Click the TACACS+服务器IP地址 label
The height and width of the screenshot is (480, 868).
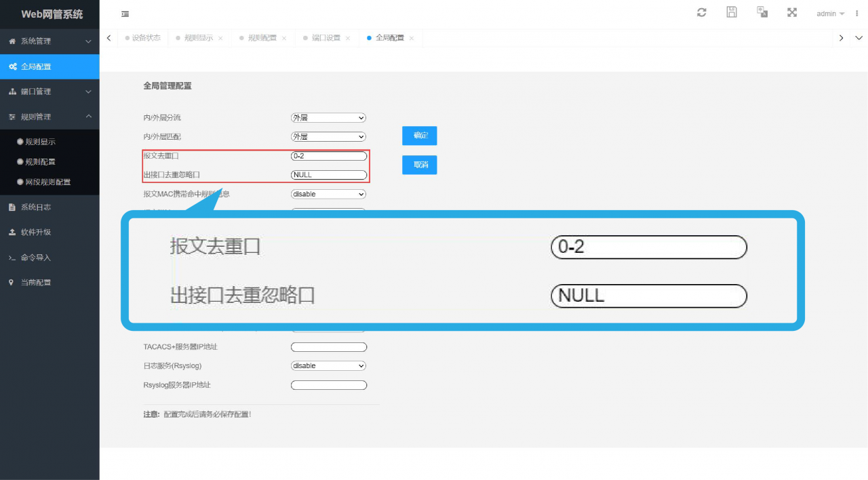(180, 347)
